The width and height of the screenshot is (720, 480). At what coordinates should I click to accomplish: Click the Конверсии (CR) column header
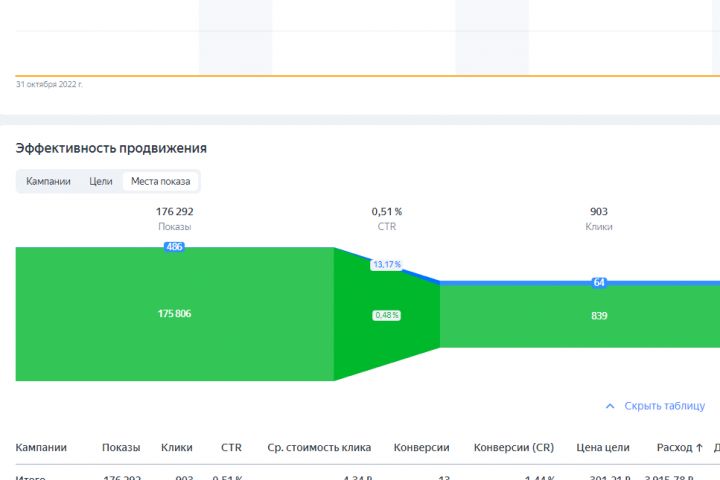[513, 447]
